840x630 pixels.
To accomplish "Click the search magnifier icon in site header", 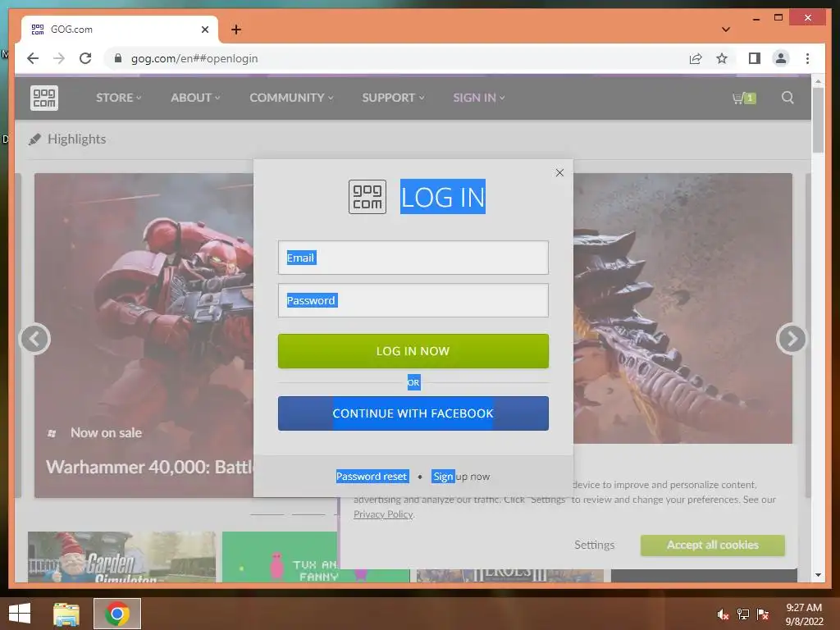I will 787,98.
